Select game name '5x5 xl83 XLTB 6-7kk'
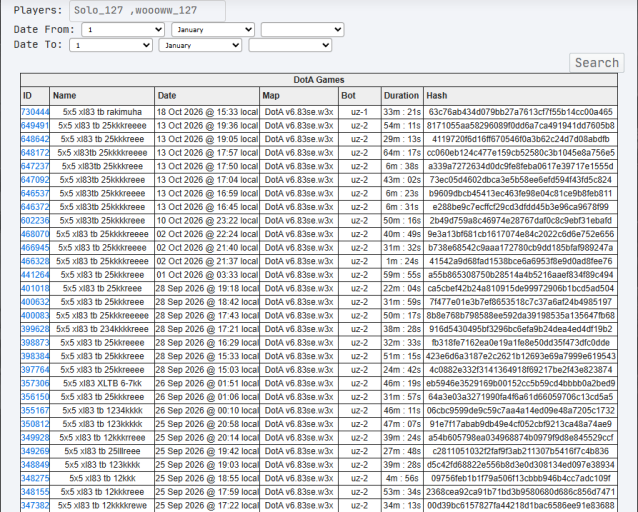638x512 pixels. click(x=102, y=383)
